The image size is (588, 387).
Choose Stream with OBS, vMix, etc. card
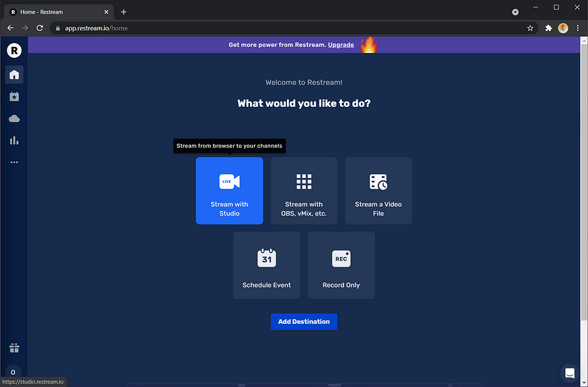coord(304,191)
